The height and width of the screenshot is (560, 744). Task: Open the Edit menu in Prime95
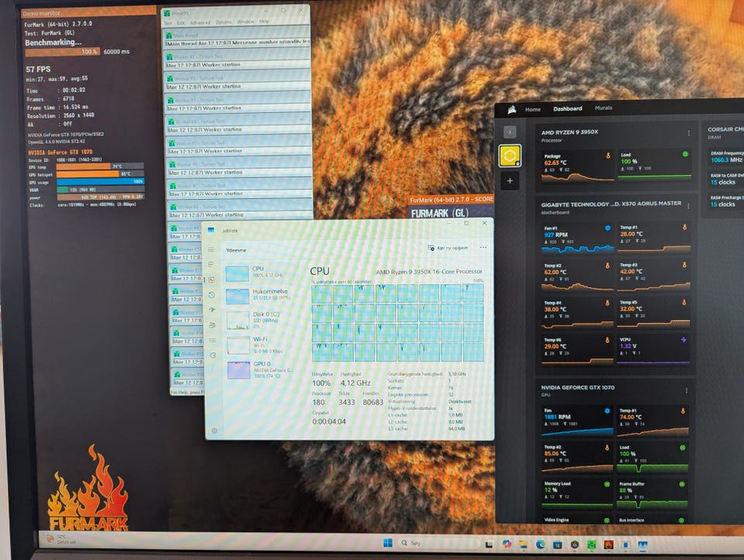[x=181, y=22]
